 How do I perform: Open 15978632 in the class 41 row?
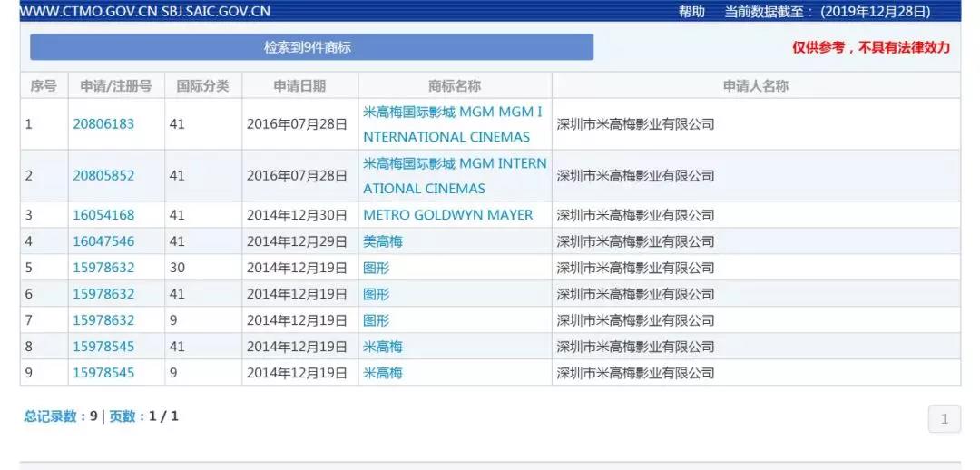(103, 294)
